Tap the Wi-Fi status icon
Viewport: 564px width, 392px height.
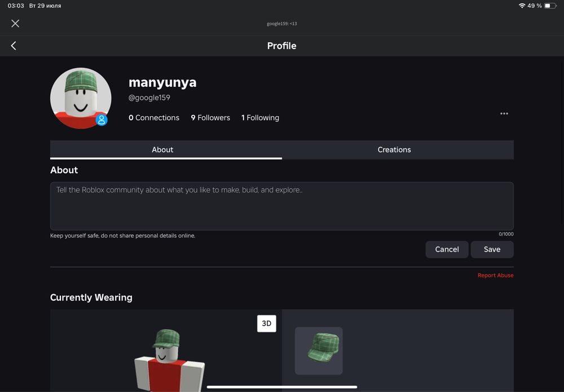pyautogui.click(x=522, y=6)
